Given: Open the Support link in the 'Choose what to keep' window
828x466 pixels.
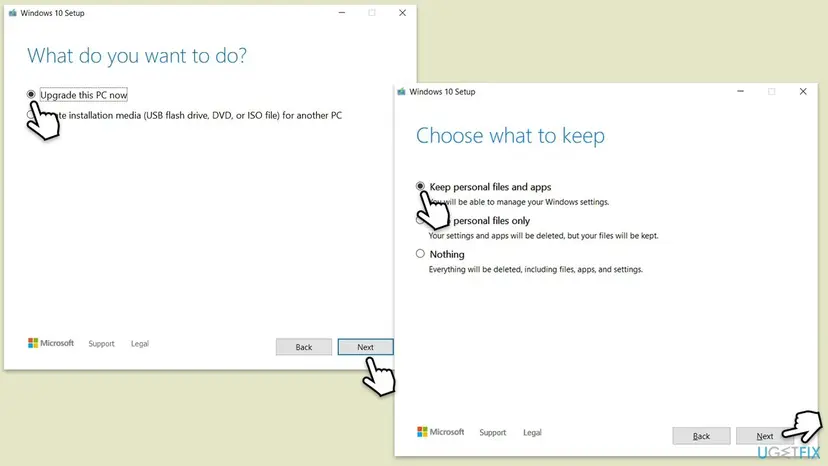Looking at the screenshot, I should [x=493, y=432].
